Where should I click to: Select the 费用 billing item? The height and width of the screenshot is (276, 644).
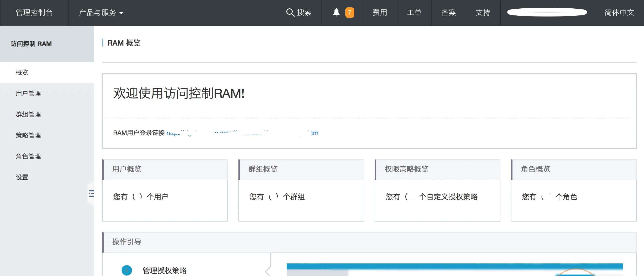pyautogui.click(x=380, y=13)
